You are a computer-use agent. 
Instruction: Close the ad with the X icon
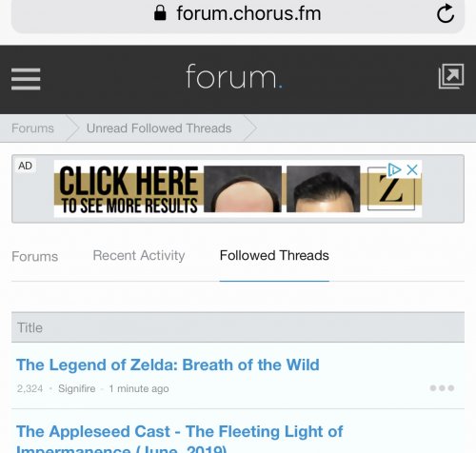[412, 170]
